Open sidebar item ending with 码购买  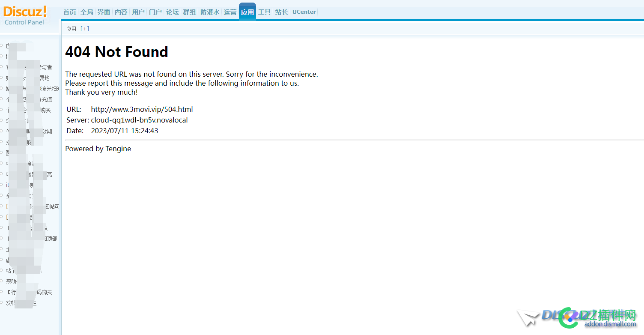29,292
